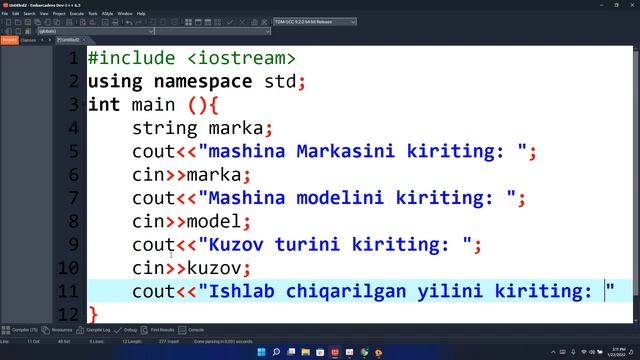Click the Dev-C++ taskbar icon
Image resolution: width=640 pixels, height=360 pixels.
[335, 352]
